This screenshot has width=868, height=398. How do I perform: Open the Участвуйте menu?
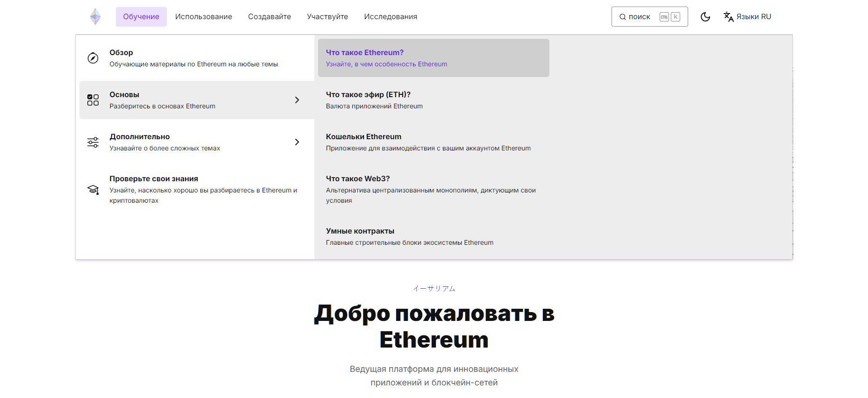pyautogui.click(x=327, y=17)
